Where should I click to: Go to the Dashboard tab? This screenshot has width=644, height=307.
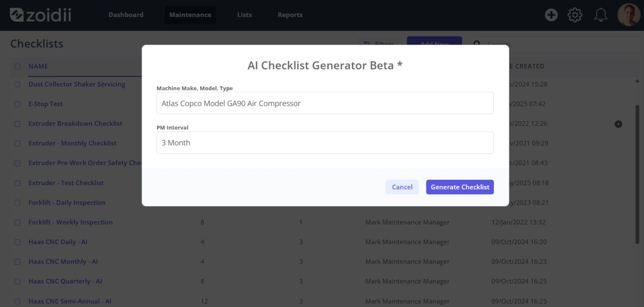click(x=126, y=15)
